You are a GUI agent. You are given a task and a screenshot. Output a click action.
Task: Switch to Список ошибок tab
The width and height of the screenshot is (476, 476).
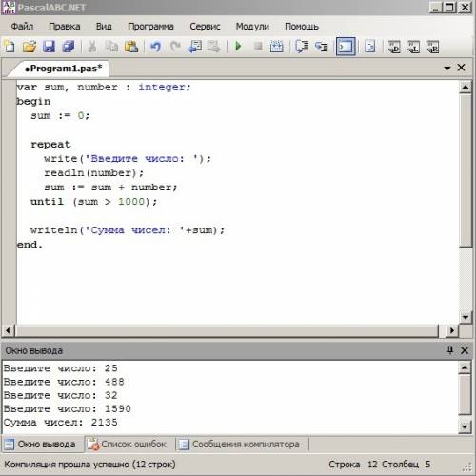pos(128,445)
